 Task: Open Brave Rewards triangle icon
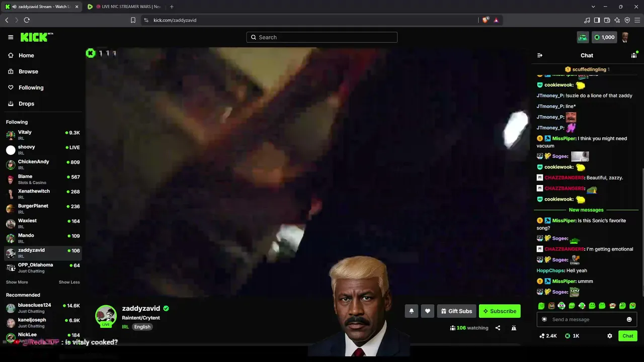(x=496, y=20)
